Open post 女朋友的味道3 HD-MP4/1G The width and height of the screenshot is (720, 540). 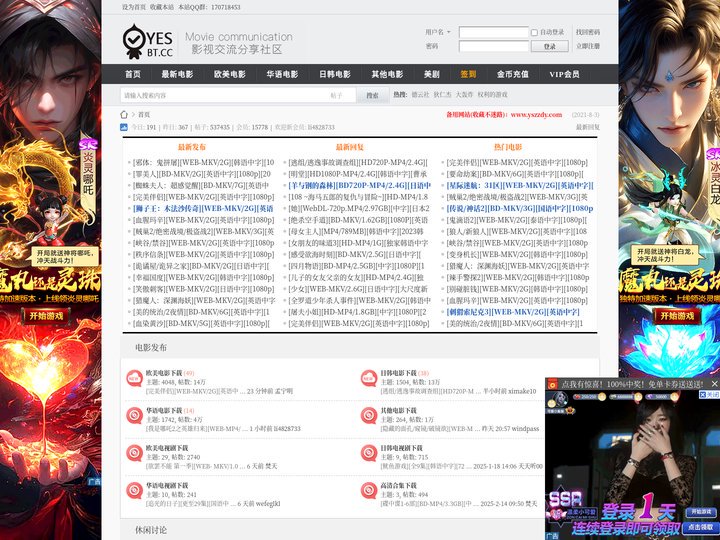coord(358,243)
